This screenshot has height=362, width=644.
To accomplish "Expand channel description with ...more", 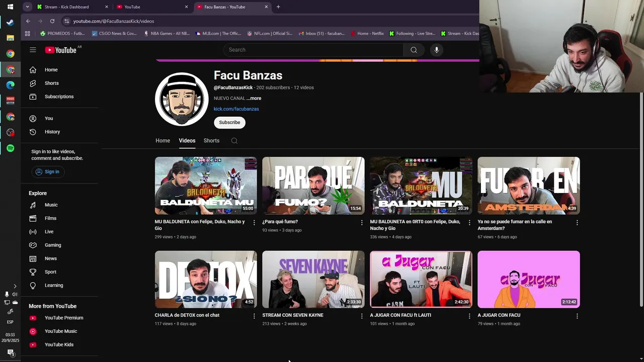I will 254,99.
